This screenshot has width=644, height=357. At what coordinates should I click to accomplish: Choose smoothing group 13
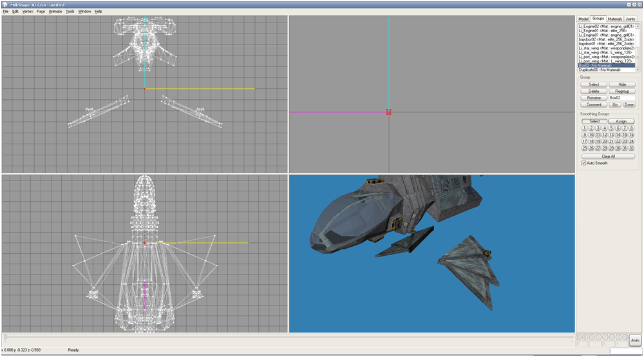(x=611, y=135)
